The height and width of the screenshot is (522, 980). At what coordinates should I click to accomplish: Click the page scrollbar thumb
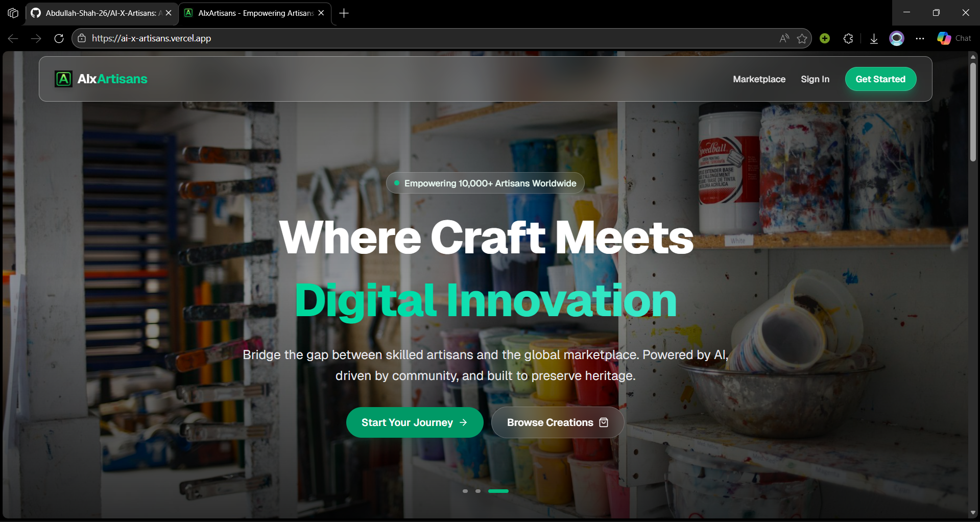[973, 111]
